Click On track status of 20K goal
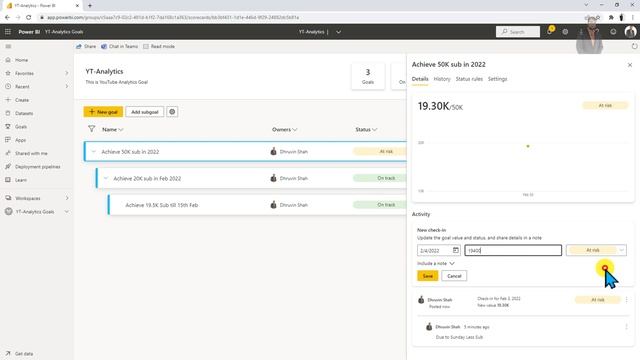The width and height of the screenshot is (640, 360). click(380, 178)
